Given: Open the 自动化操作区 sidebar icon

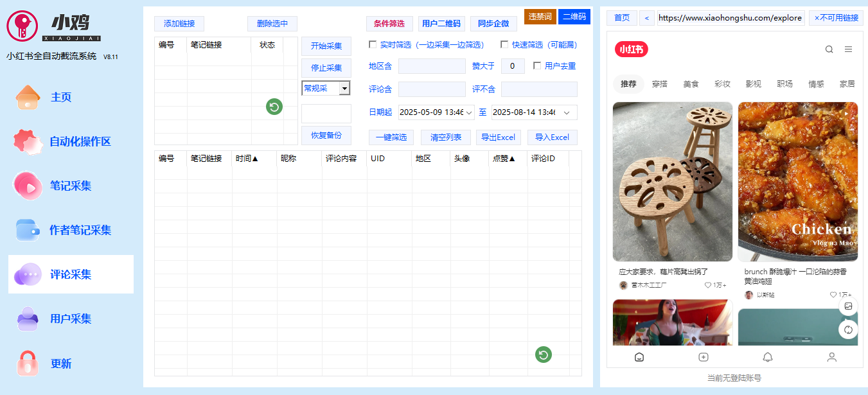Looking at the screenshot, I should pyautogui.click(x=28, y=141).
